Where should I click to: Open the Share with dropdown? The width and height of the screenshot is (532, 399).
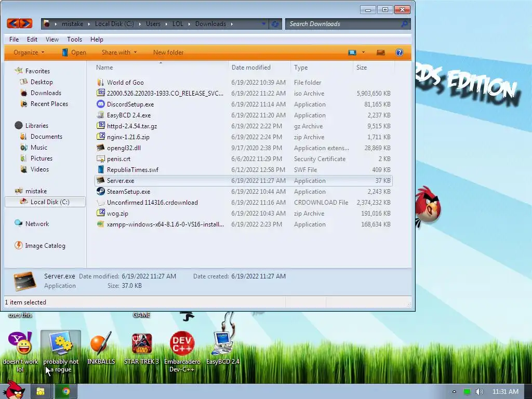(x=119, y=52)
